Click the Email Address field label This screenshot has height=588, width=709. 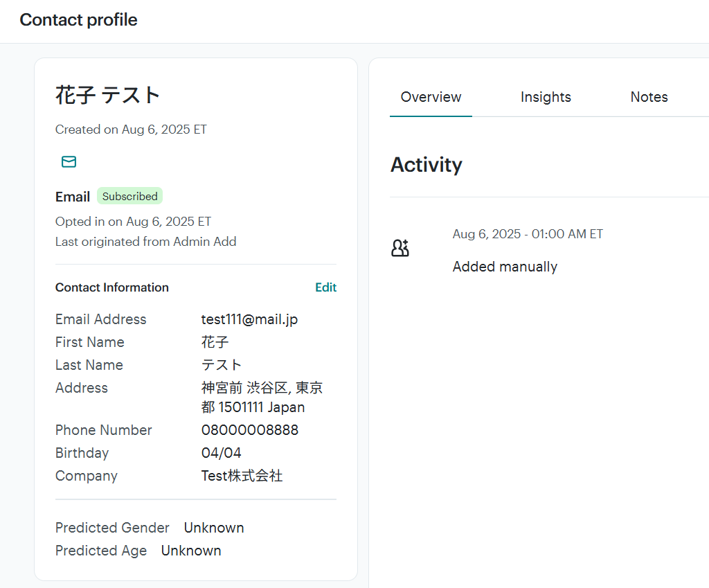[101, 319]
